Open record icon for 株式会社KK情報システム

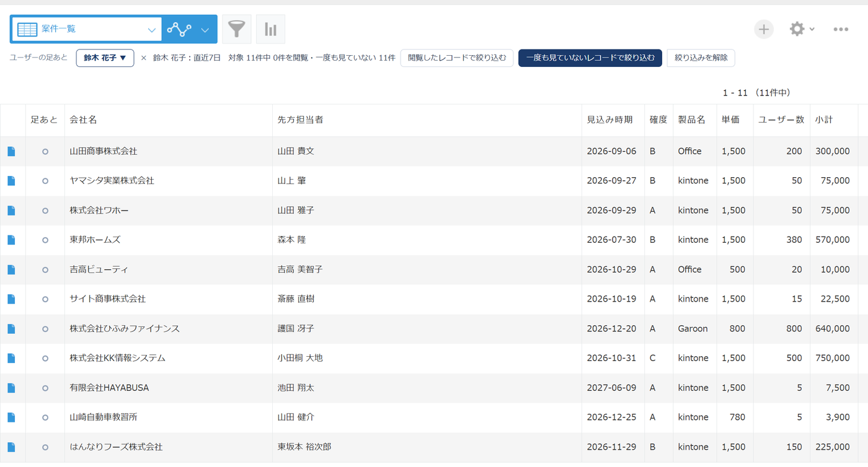pos(11,358)
